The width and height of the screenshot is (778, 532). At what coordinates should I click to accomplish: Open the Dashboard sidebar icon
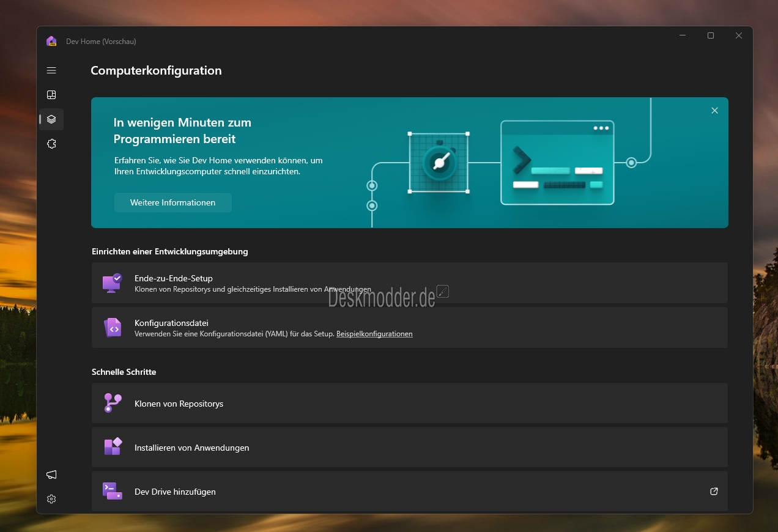point(51,95)
